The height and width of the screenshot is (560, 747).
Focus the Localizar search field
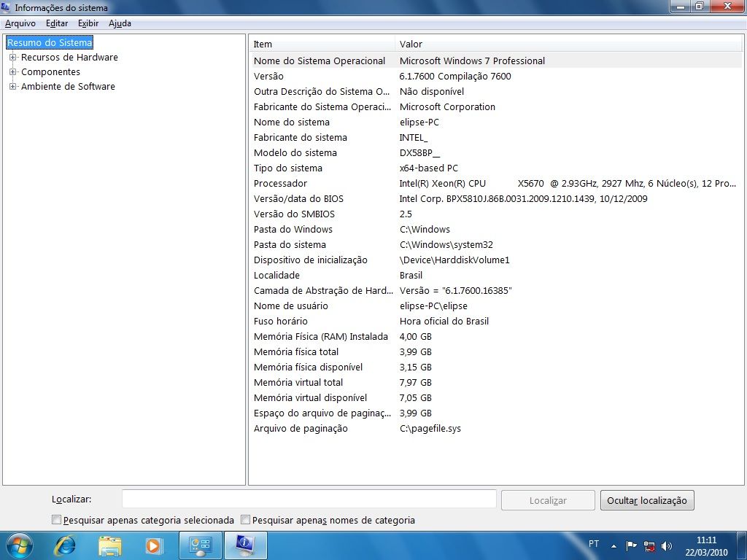[309, 499]
